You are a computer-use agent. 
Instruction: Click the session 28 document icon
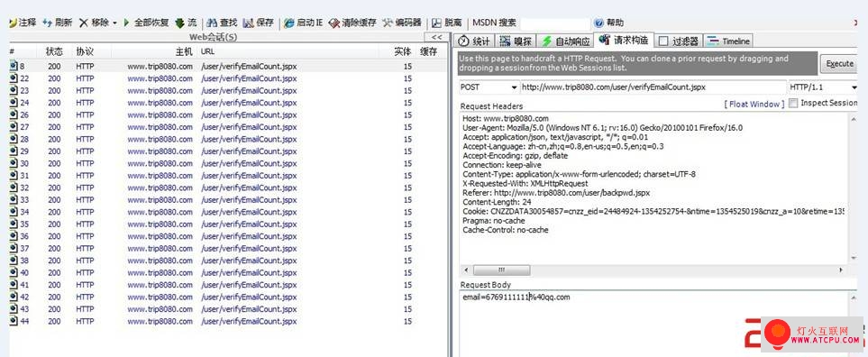(14, 139)
